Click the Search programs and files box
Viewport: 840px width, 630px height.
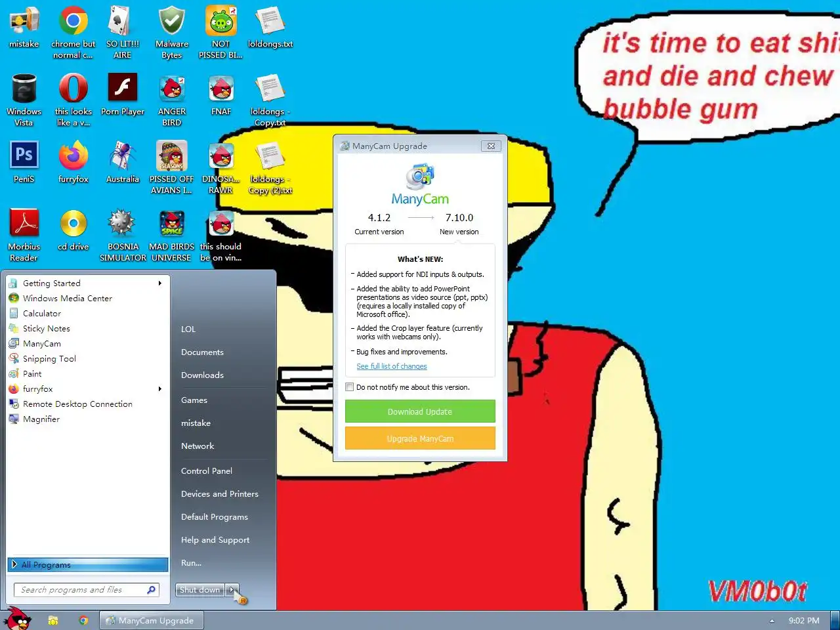click(x=87, y=590)
